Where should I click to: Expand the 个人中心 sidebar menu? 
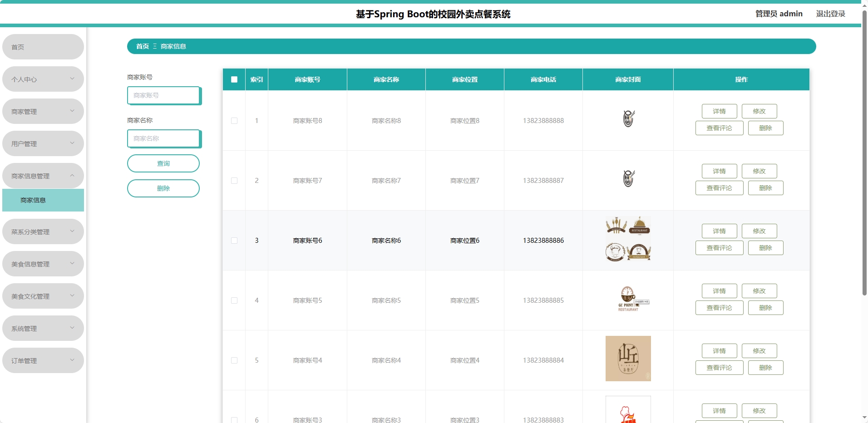click(43, 79)
